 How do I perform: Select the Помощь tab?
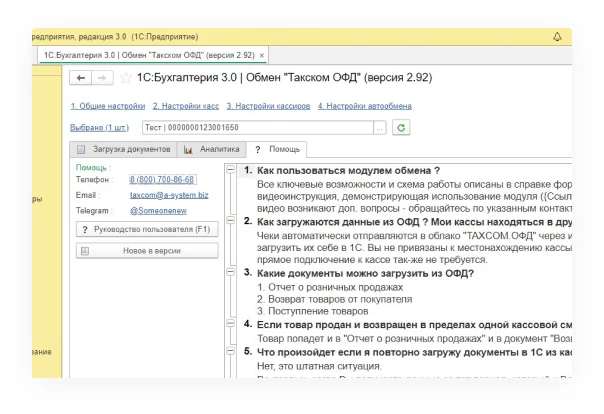[x=277, y=149]
